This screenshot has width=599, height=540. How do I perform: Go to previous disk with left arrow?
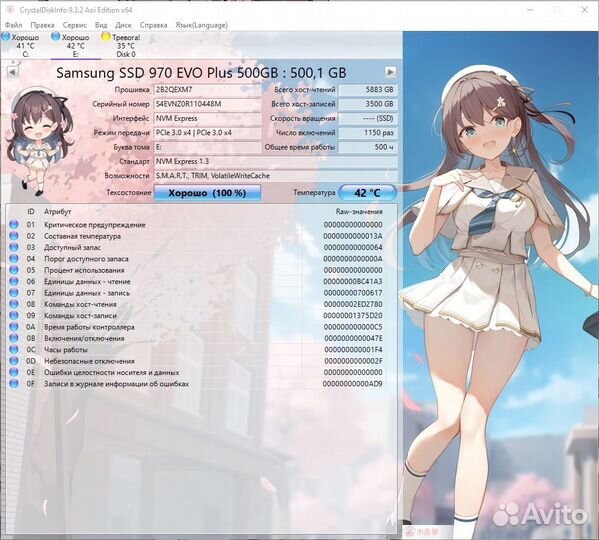click(12, 72)
